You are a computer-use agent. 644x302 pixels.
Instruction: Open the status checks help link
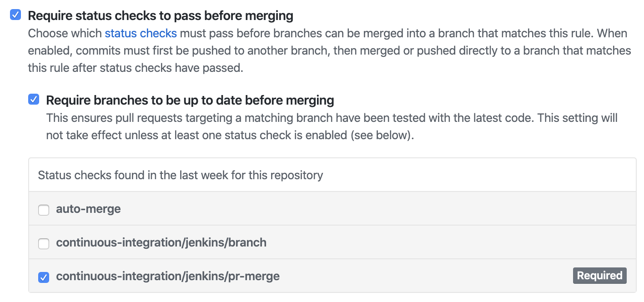click(141, 33)
